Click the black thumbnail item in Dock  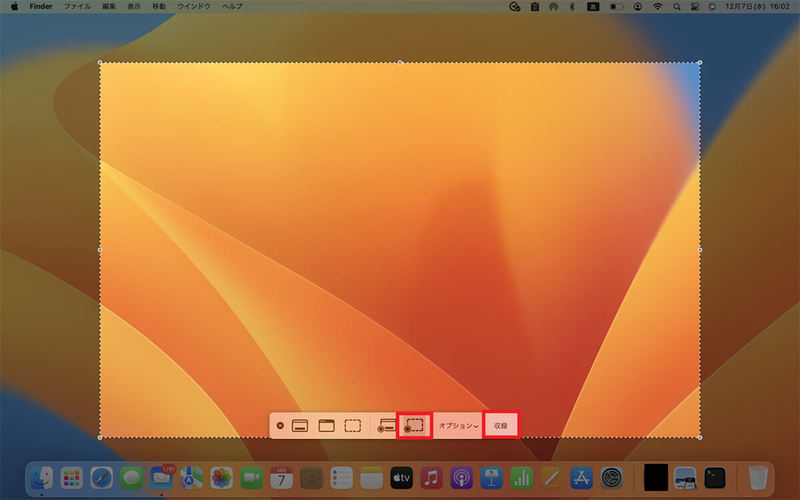tap(656, 478)
